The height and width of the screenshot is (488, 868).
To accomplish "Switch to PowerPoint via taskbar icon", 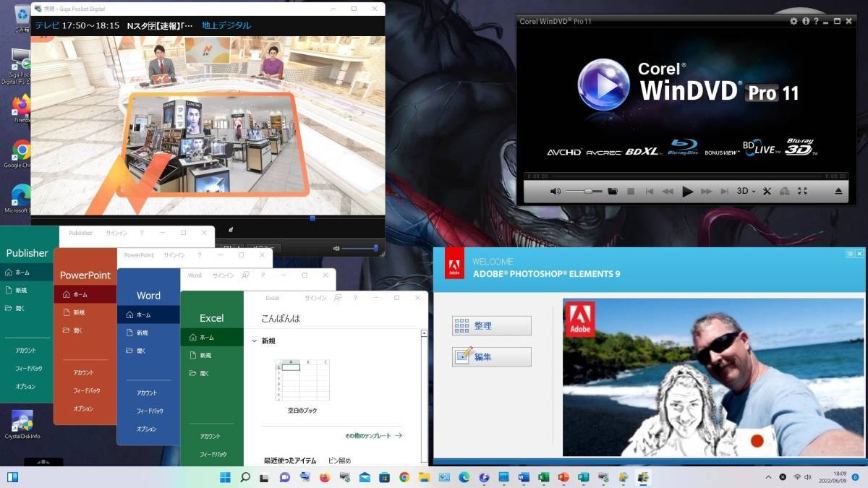I will click(563, 477).
